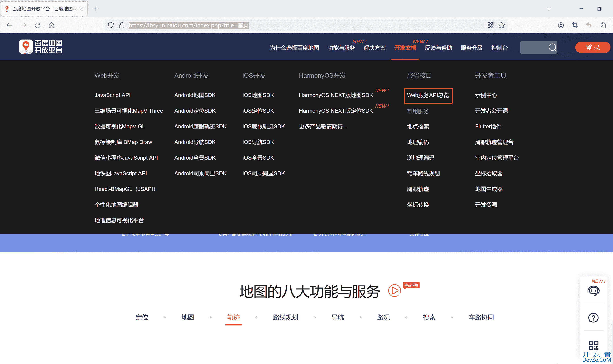Screen dimensions: 613x364
Task: Open a new browser tab
Action: 96,9
